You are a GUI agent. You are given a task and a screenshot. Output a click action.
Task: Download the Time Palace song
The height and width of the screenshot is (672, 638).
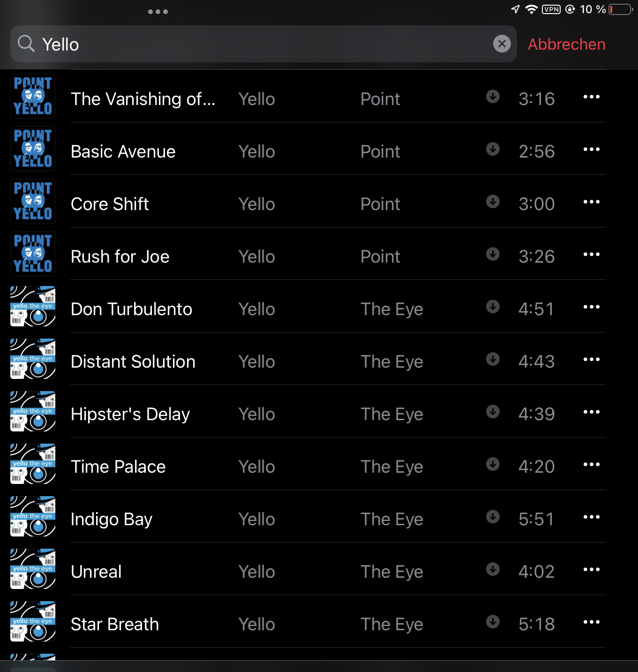click(493, 464)
